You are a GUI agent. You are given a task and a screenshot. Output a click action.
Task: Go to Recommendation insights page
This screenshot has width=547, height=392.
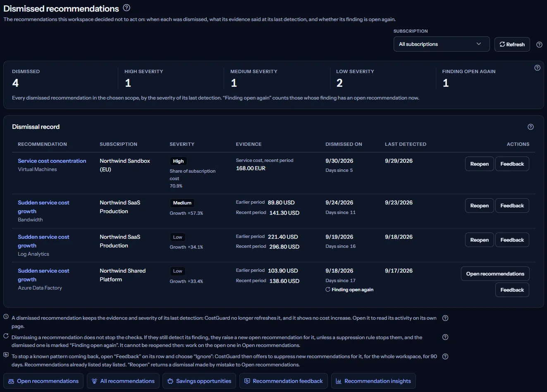point(373,381)
